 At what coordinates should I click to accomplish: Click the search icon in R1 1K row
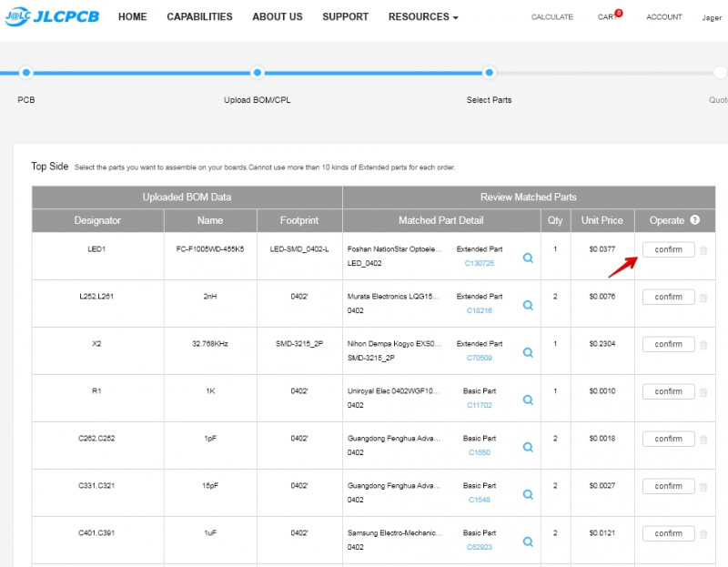528,400
